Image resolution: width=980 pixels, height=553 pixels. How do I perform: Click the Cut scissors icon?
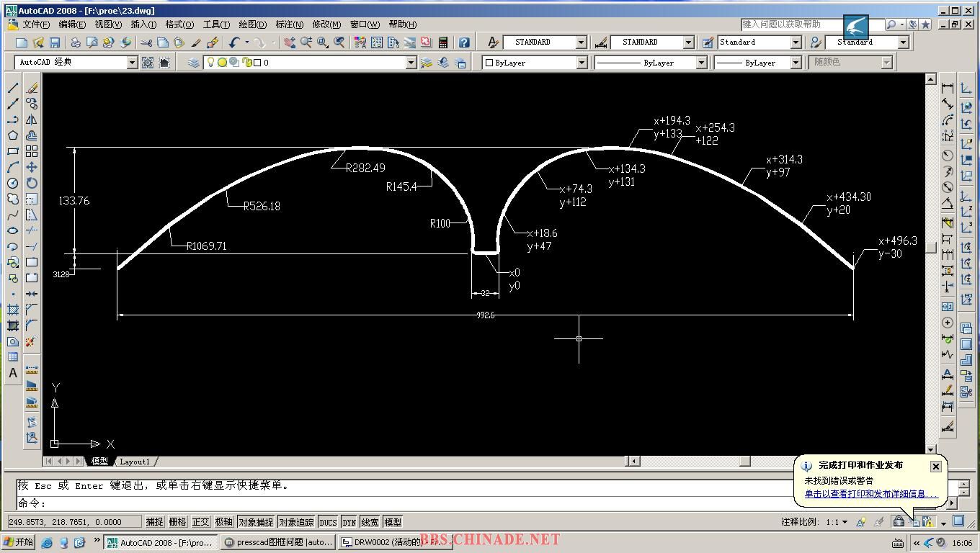146,42
